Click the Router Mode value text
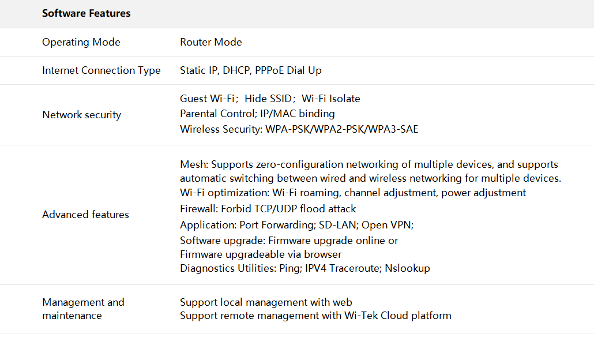 coord(211,42)
